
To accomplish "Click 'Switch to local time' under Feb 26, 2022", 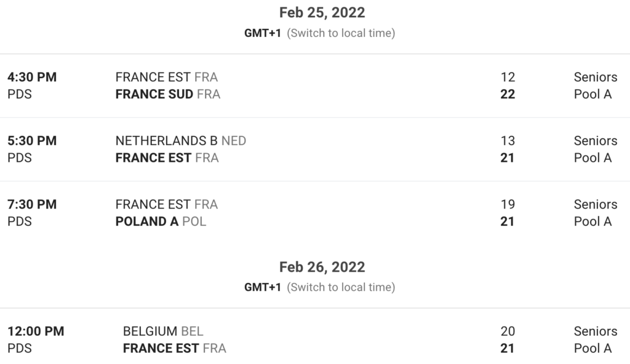I will click(341, 287).
